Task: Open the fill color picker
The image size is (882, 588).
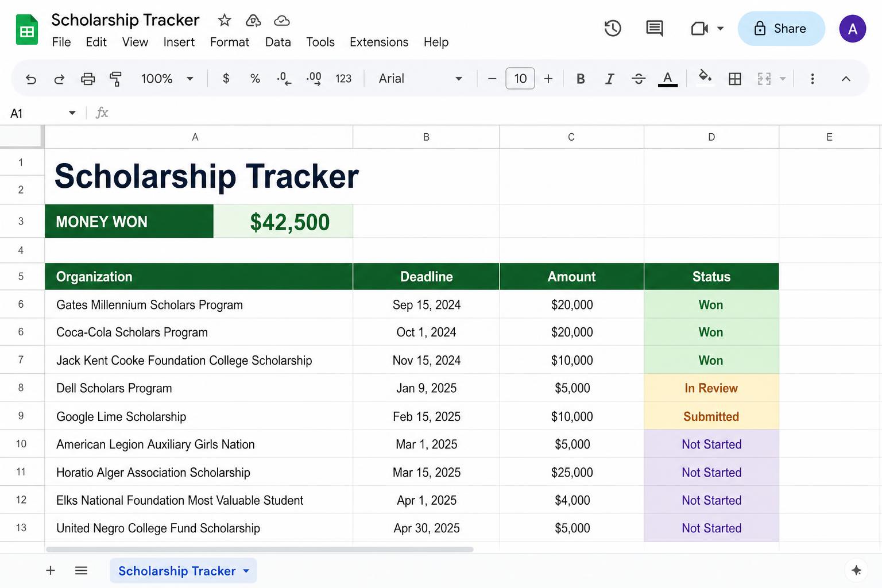Action: tap(705, 78)
